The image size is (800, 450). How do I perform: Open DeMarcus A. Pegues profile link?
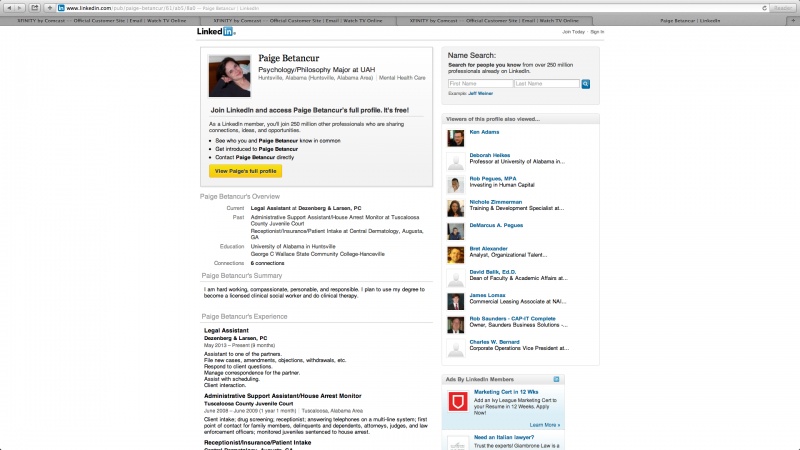(x=496, y=225)
